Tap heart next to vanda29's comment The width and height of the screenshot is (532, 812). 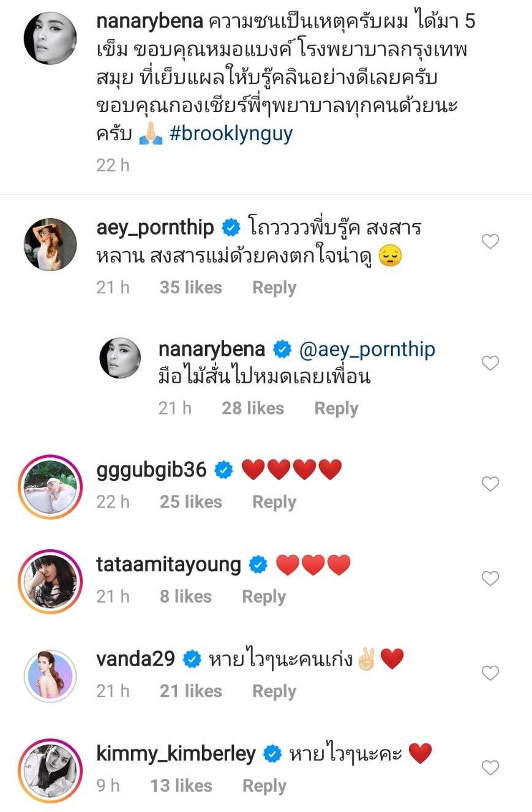click(x=490, y=674)
